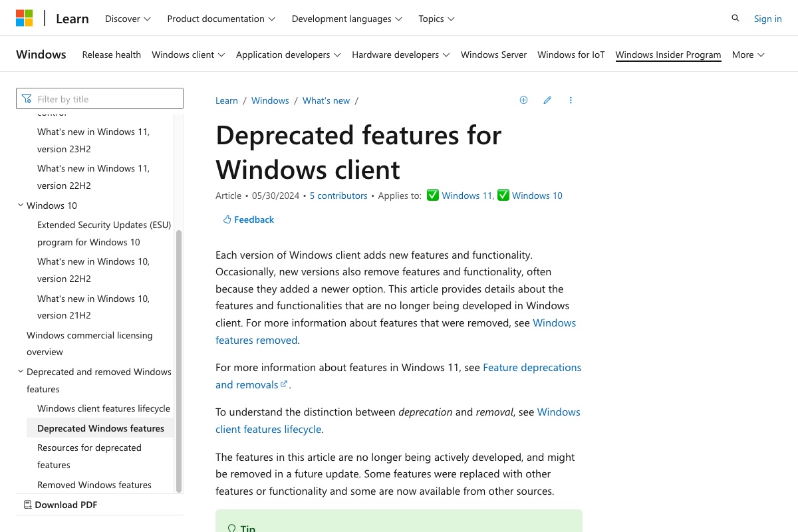This screenshot has width=798, height=532.
Task: Expand the Discover dropdown menu
Action: 128,19
